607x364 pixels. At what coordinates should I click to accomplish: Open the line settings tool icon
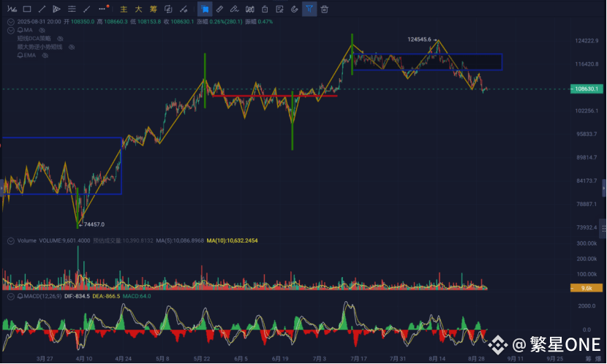tap(184, 9)
